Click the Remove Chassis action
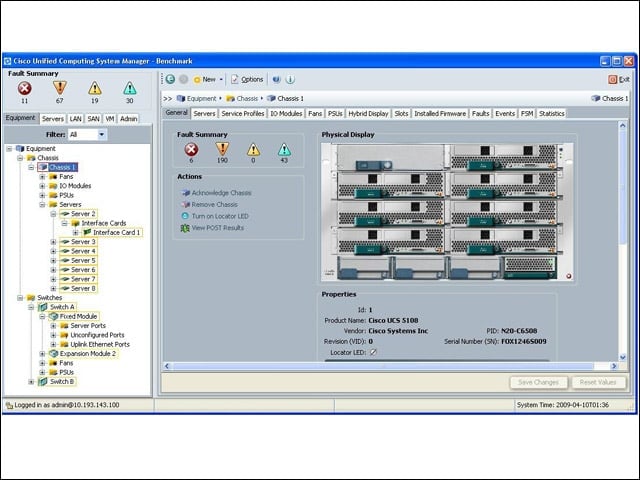 (209, 204)
